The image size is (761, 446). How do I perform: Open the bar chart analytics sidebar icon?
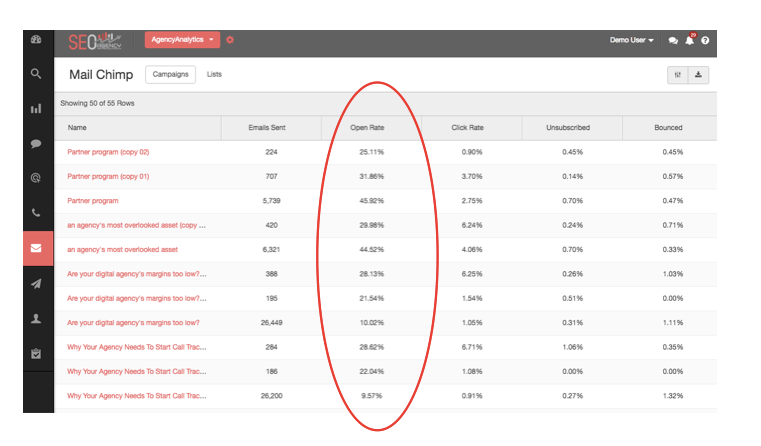pos(36,109)
